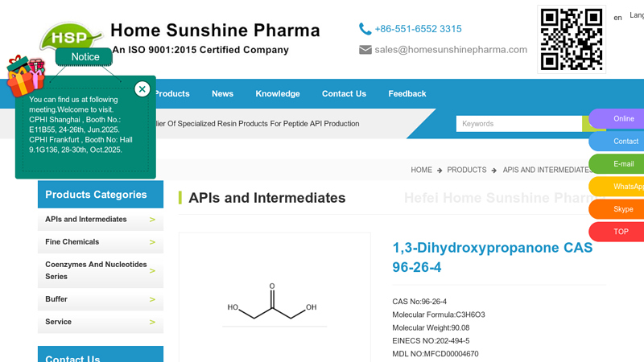Click text Molecular Weight:90.08
The image size is (644, 362).
point(431,328)
